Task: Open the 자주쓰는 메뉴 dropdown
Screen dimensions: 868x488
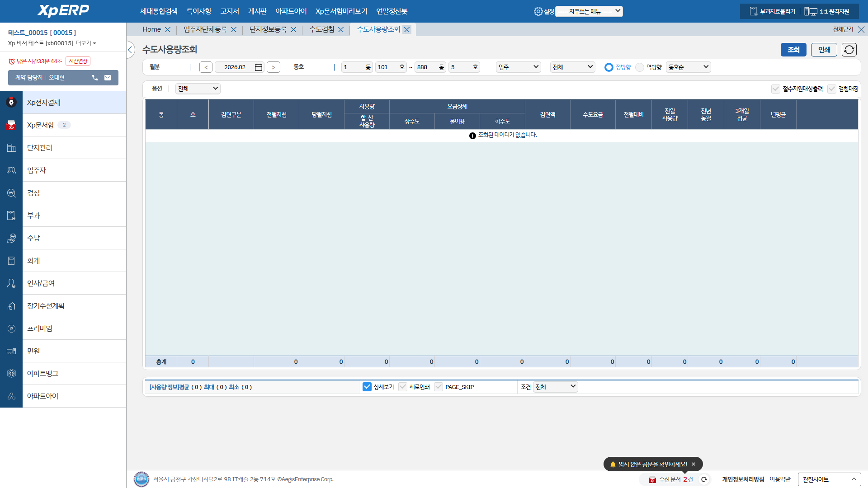Action: click(589, 11)
